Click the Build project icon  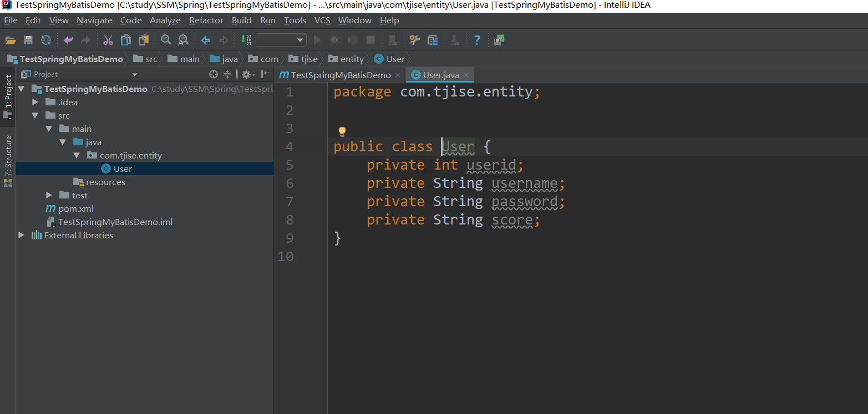coord(246,40)
